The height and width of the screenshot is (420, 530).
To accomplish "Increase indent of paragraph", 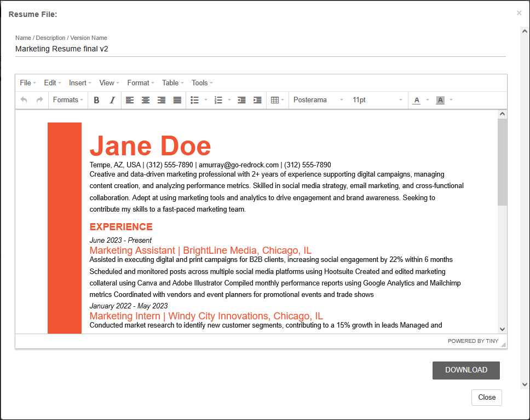I will point(257,100).
